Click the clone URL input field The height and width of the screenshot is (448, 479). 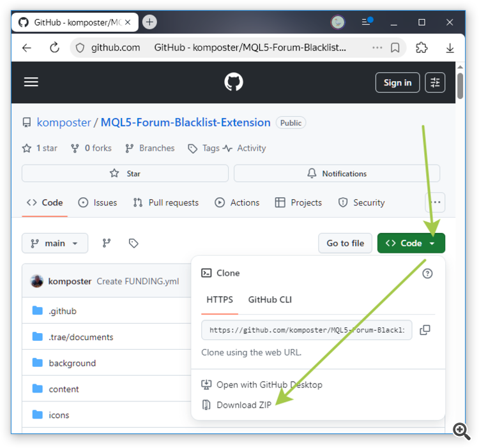pos(307,330)
